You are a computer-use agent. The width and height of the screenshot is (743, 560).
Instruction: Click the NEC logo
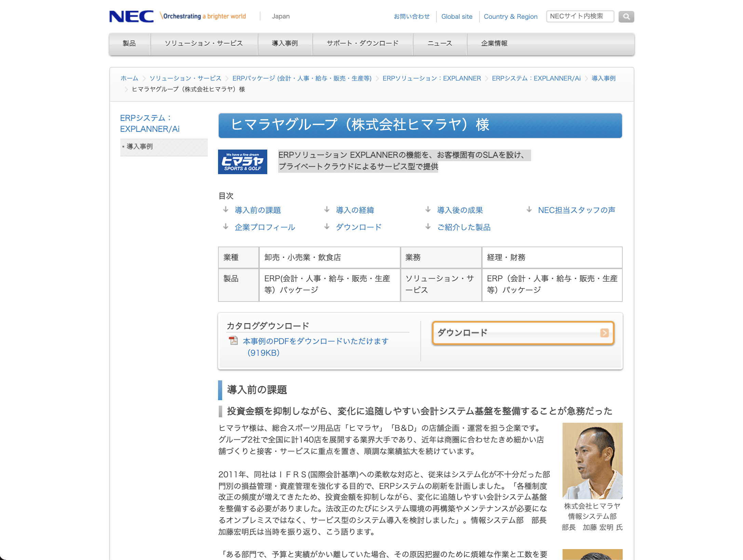point(132,16)
